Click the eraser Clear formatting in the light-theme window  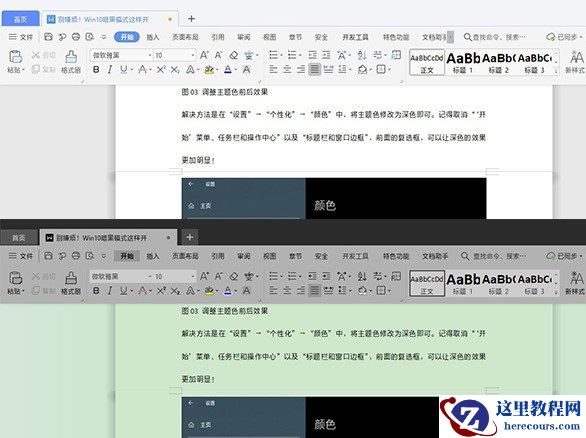pyautogui.click(x=234, y=55)
